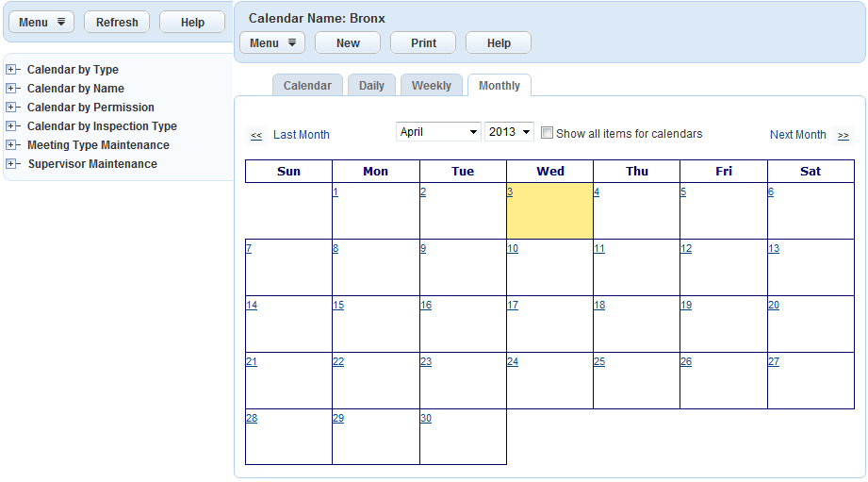Open the month dropdown showing April
868x482 pixels.
coord(438,132)
